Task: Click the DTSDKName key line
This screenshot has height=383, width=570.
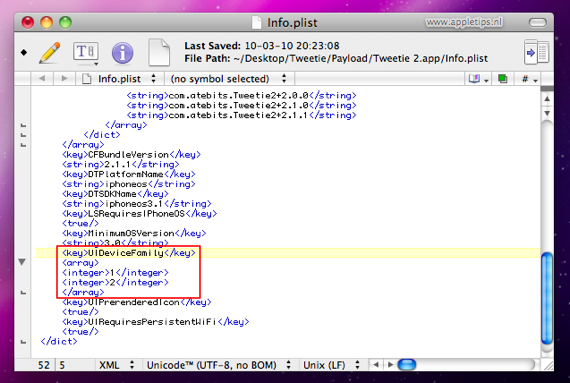Action: click(115, 194)
